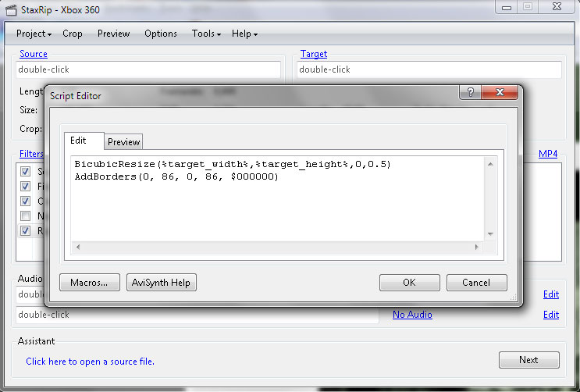Expand the Tools dropdown menu
This screenshot has height=392, width=580.
tap(206, 34)
